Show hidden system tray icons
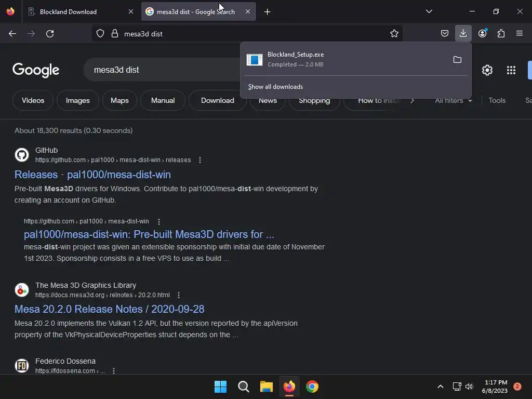The height and width of the screenshot is (399, 532). tap(441, 387)
